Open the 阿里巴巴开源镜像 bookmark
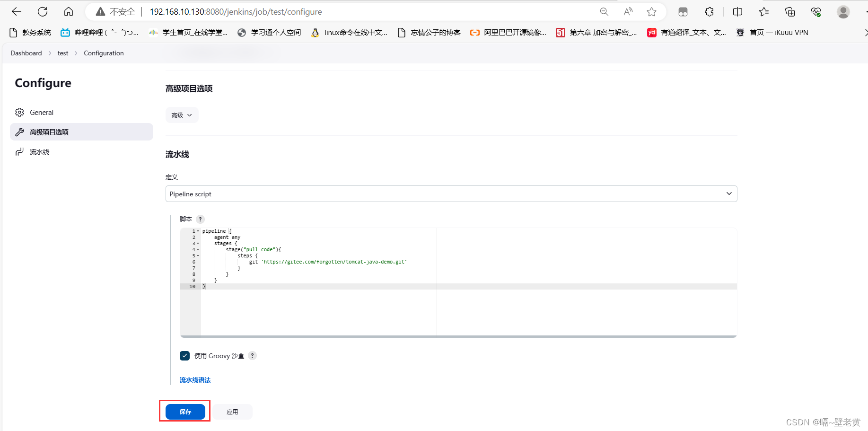Viewport: 868px width, 431px height. [508, 32]
